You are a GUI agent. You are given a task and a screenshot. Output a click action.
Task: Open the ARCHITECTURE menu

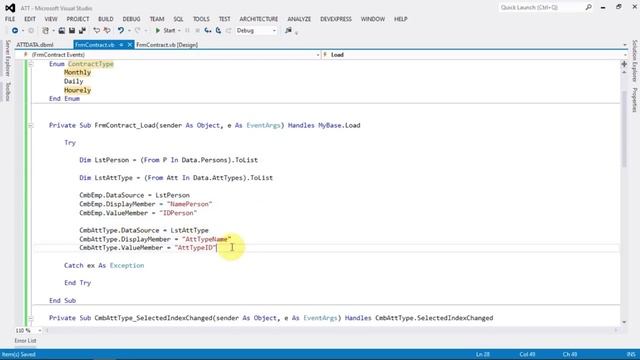[x=259, y=19]
